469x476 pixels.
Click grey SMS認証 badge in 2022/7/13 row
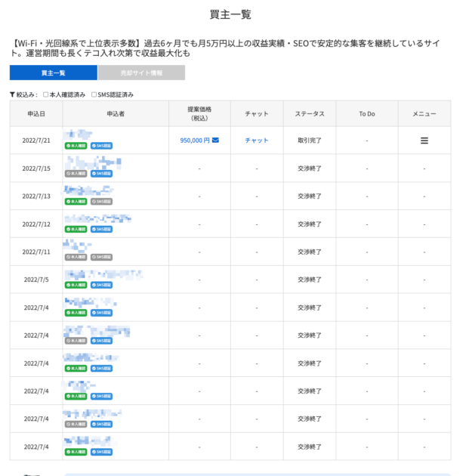101,202
